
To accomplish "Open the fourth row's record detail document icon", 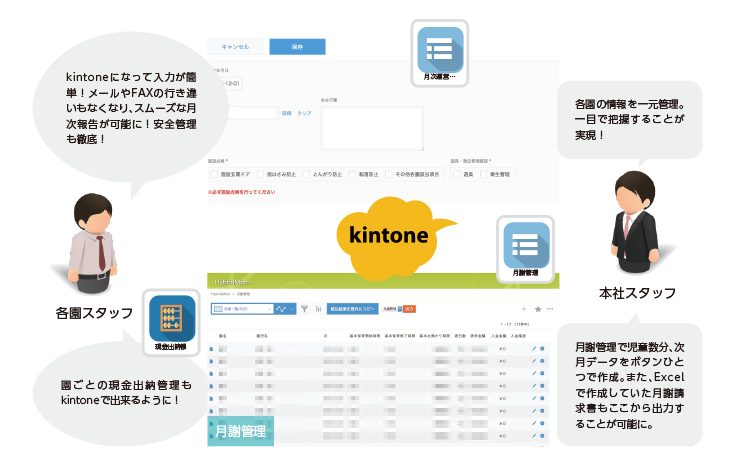I will [211, 386].
